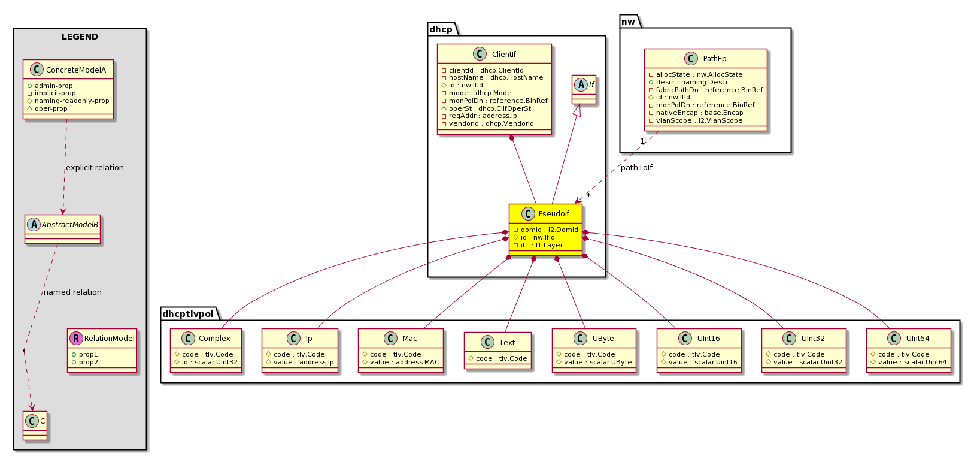This screenshot has height=465, width=980.
Task: Click the dhcp package tab label
Action: tap(441, 29)
